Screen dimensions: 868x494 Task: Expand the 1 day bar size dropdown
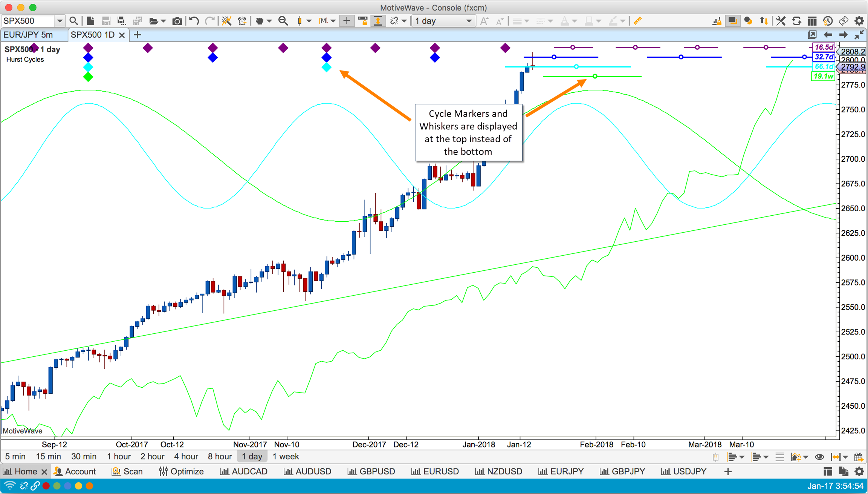coord(469,21)
